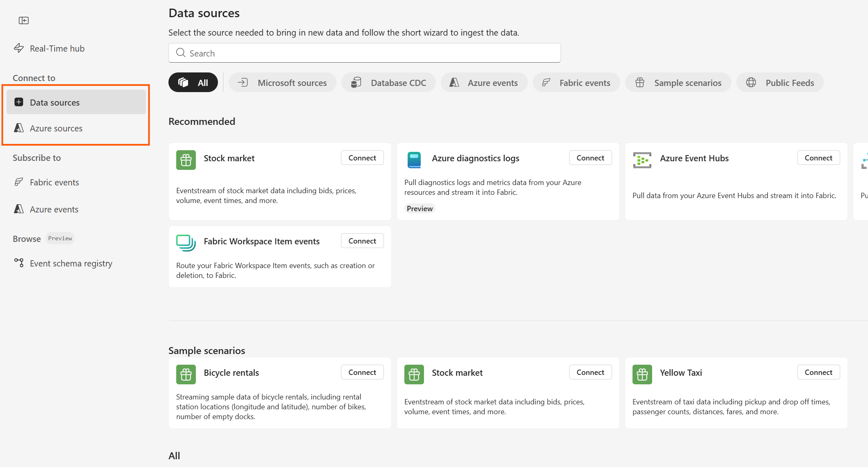
Task: Select the Sample scenarios filter
Action: point(678,82)
